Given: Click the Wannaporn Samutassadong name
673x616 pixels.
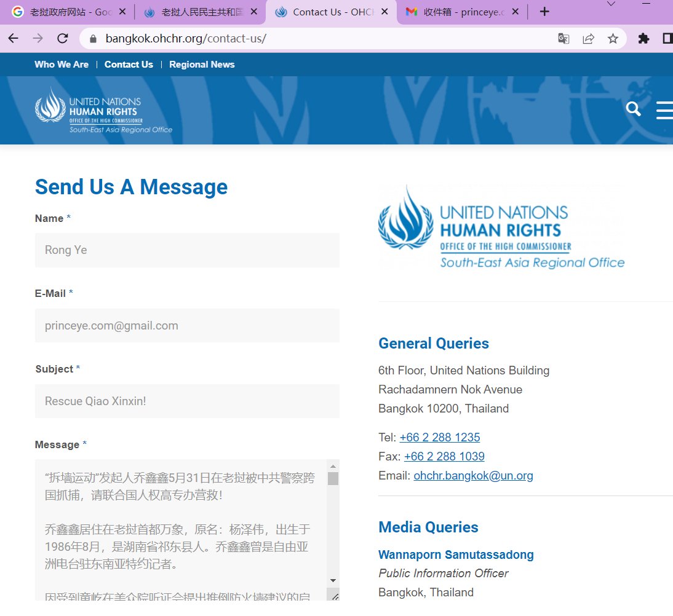Looking at the screenshot, I should point(456,555).
